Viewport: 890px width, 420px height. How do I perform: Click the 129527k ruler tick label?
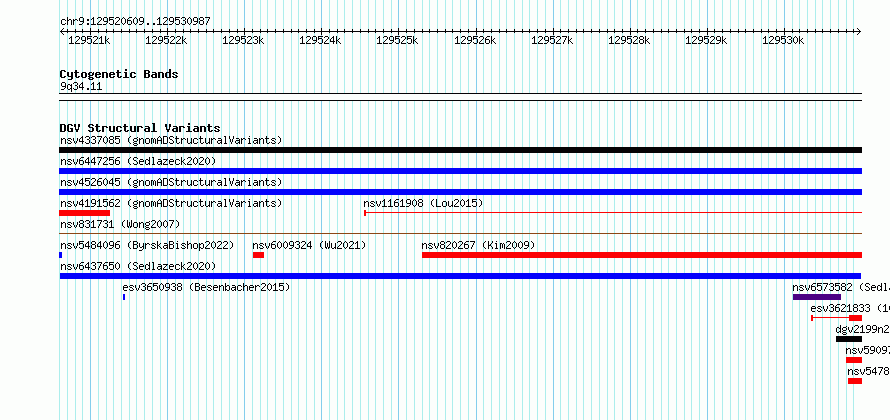tap(552, 40)
